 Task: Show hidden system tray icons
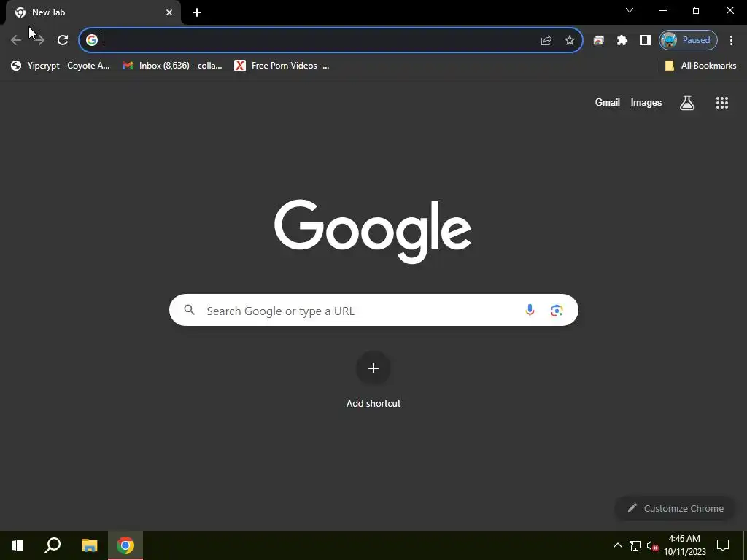(617, 545)
